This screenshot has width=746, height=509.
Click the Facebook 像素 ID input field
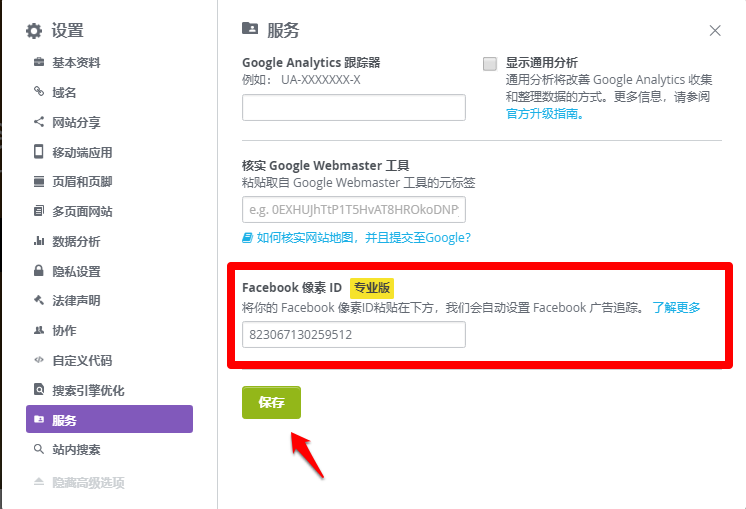coord(353,334)
